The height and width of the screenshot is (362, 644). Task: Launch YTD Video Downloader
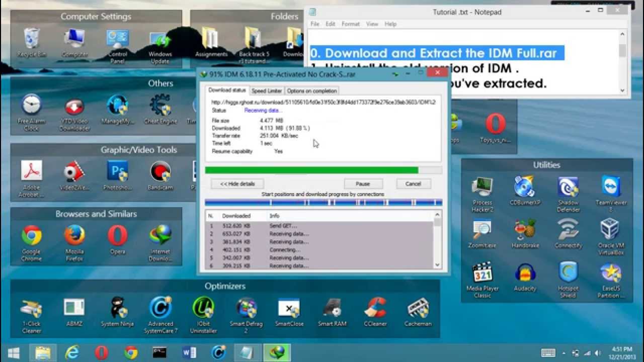[74, 113]
